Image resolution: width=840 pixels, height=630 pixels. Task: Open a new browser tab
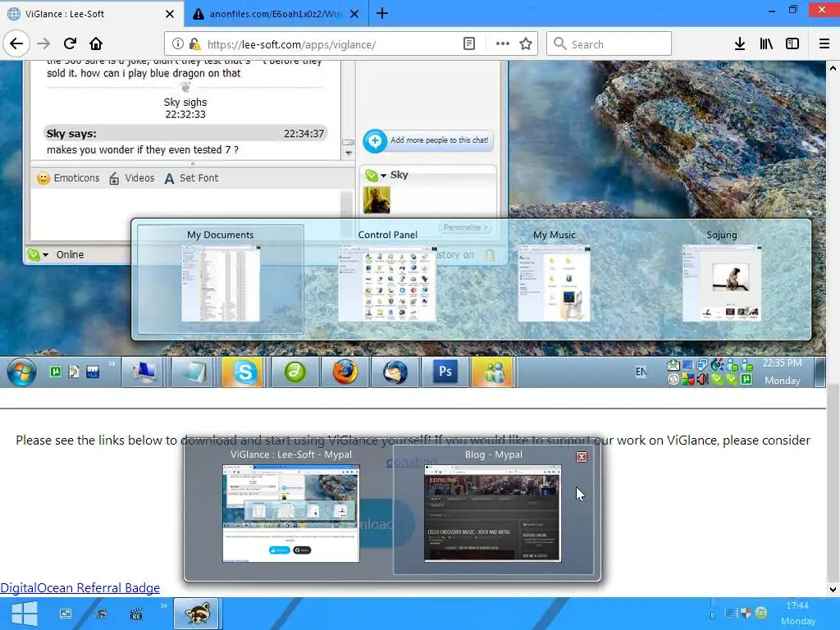coord(382,13)
